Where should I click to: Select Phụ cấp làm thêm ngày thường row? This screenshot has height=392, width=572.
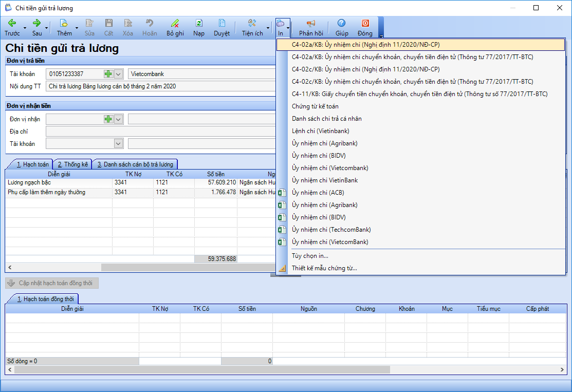(x=140, y=192)
